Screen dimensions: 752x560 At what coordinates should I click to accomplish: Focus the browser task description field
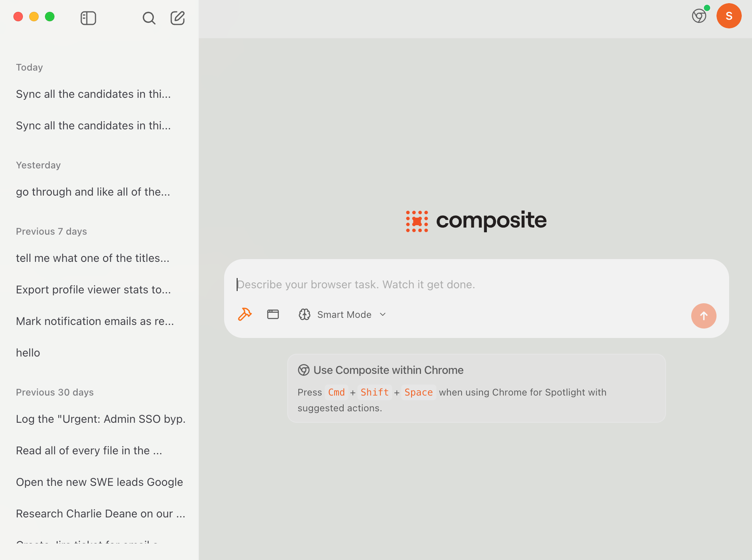click(x=477, y=285)
